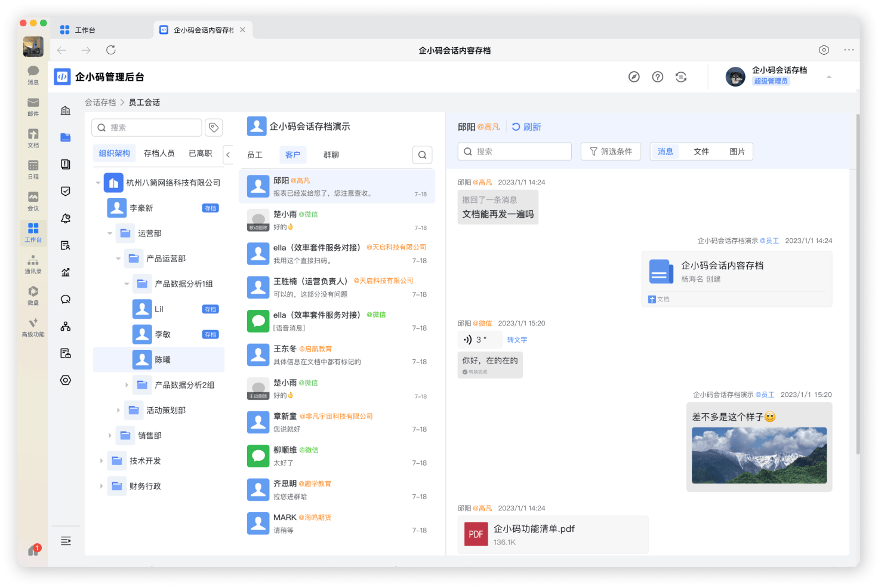Expand the 产品数据分析2组 folder arrow
The width and height of the screenshot is (881, 588).
point(127,385)
